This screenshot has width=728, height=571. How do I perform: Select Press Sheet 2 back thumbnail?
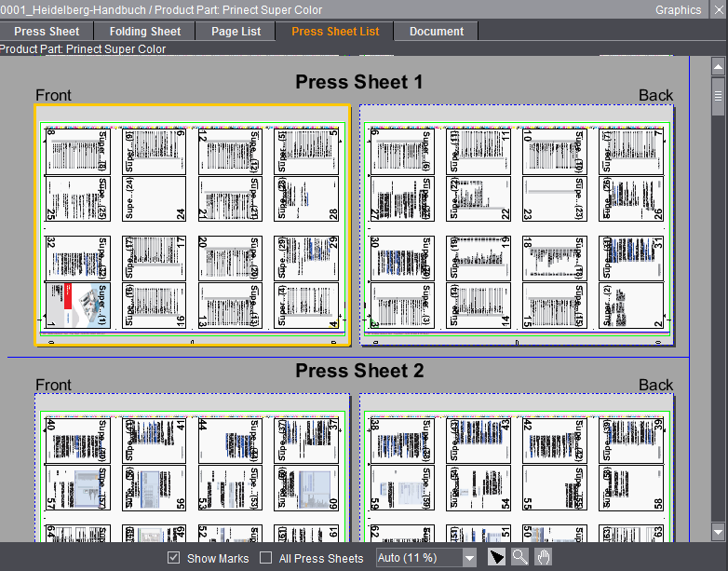click(x=517, y=466)
